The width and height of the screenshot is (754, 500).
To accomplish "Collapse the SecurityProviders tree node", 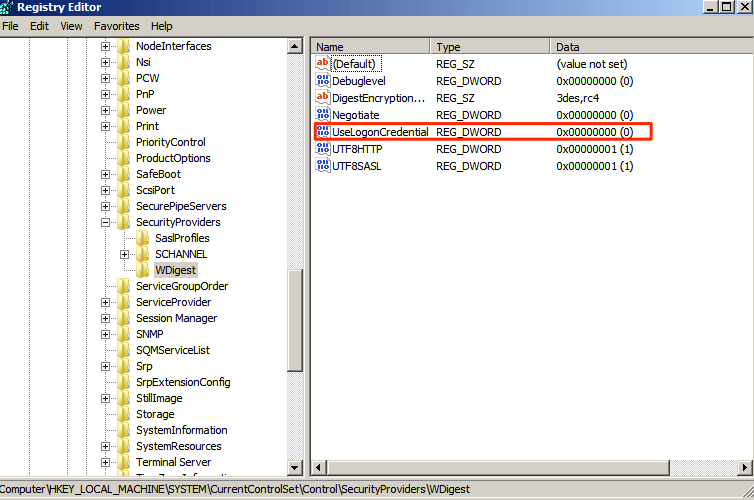I will pos(106,222).
